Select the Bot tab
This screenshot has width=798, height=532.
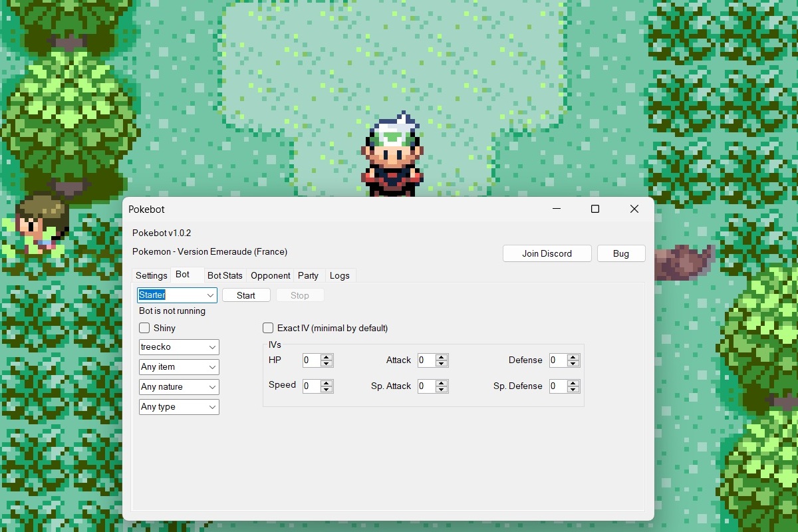click(x=183, y=275)
